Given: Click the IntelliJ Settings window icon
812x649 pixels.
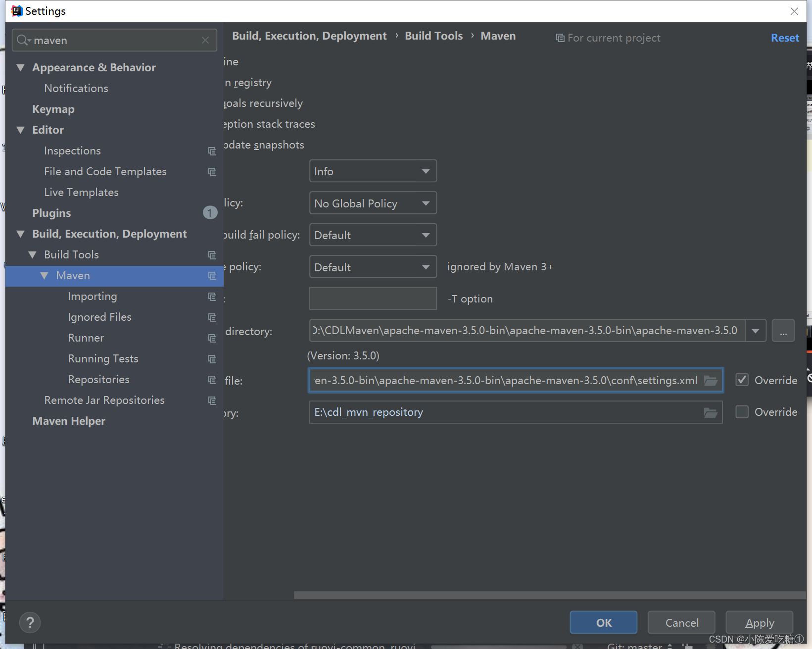Looking at the screenshot, I should tap(17, 11).
